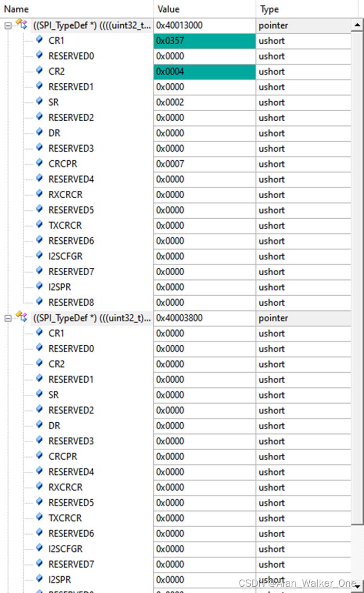Click the member icon beside TXCRCR under 0x40013000
Viewport: 364px width, 593px height.
tap(40, 224)
